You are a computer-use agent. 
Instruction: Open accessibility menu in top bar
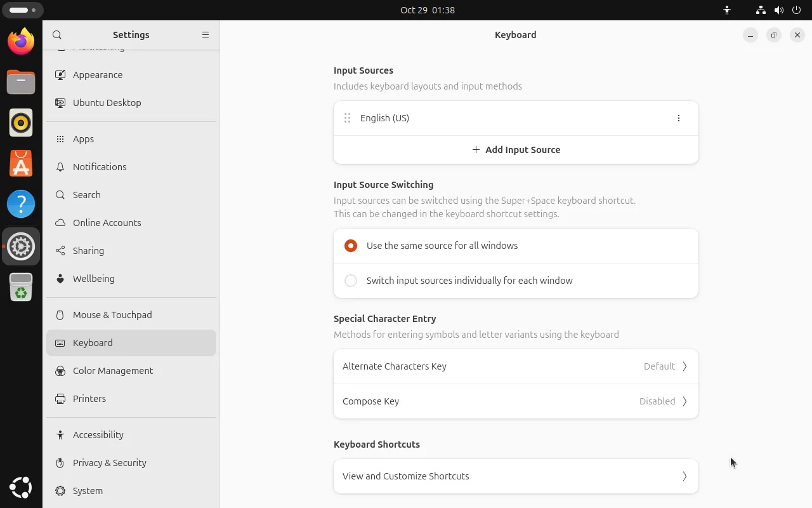click(x=727, y=10)
